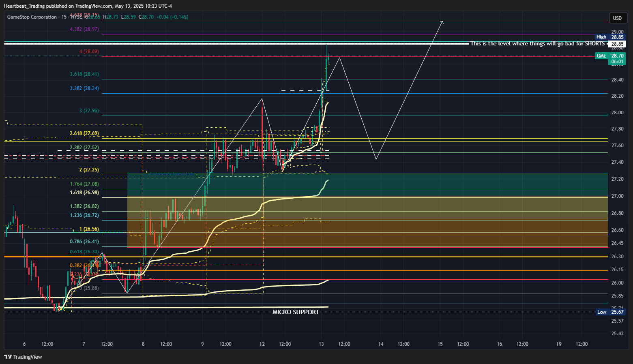This screenshot has height=364, width=633.
Task: Click the Fibonacci label 4 (28.69)
Action: [x=89, y=51]
